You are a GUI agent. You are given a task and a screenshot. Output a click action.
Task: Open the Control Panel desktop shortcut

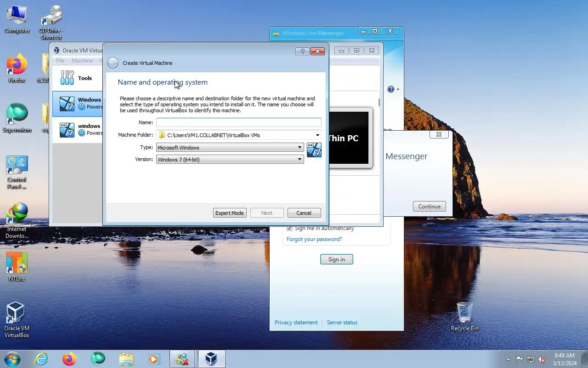(x=17, y=172)
